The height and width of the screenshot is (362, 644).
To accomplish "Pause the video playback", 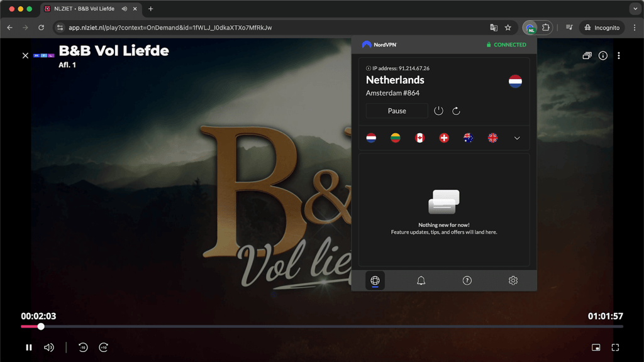I will 29,348.
